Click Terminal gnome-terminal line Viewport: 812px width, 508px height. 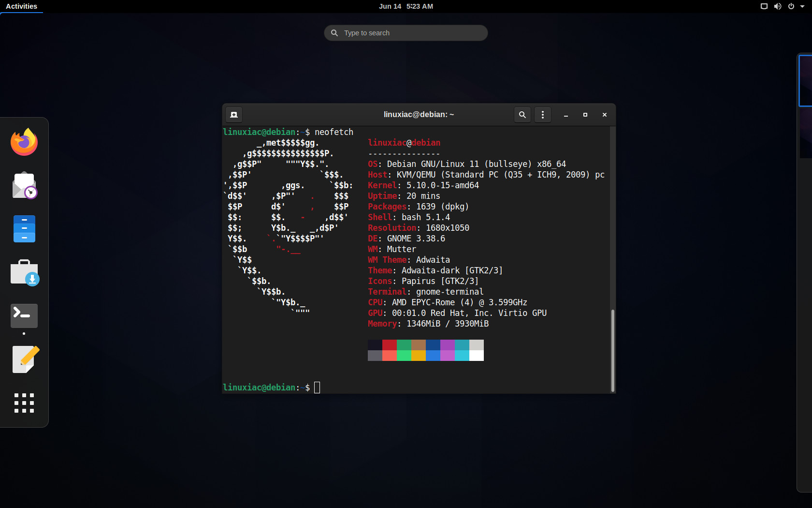pos(426,292)
